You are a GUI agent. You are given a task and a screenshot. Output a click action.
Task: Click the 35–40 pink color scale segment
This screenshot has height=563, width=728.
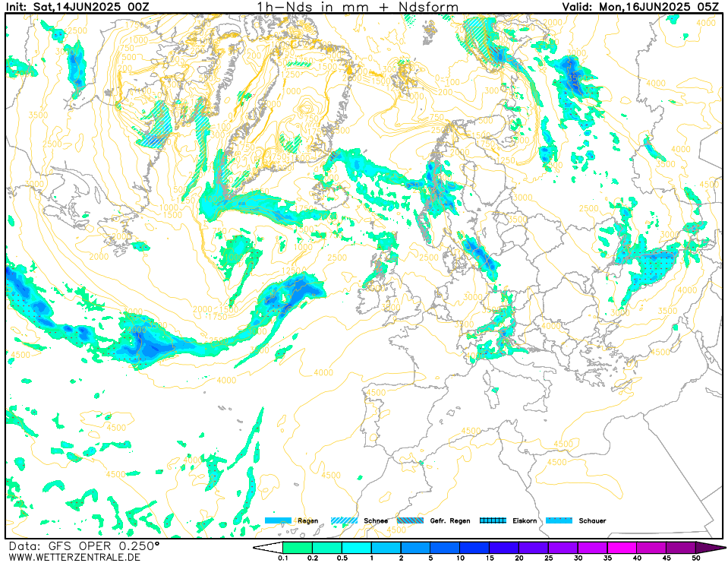coord(622,548)
